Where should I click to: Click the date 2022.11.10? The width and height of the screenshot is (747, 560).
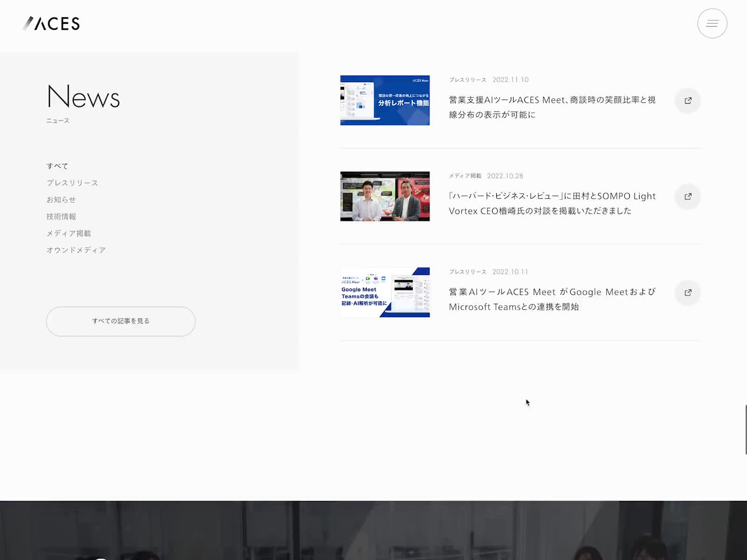pyautogui.click(x=510, y=80)
